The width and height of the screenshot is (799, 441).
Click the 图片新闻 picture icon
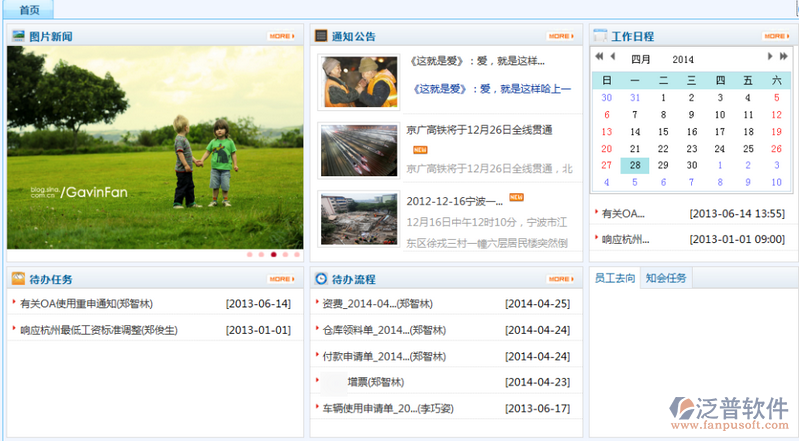coord(18,36)
